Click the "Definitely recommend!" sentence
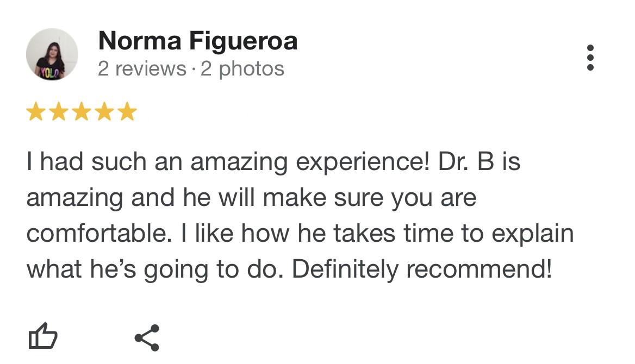The height and width of the screenshot is (364, 635). coord(422,270)
